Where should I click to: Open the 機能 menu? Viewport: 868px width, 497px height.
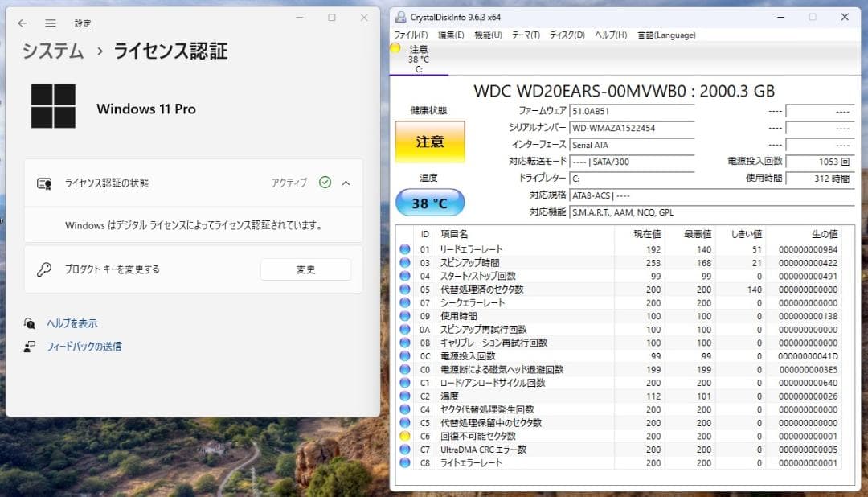point(487,35)
